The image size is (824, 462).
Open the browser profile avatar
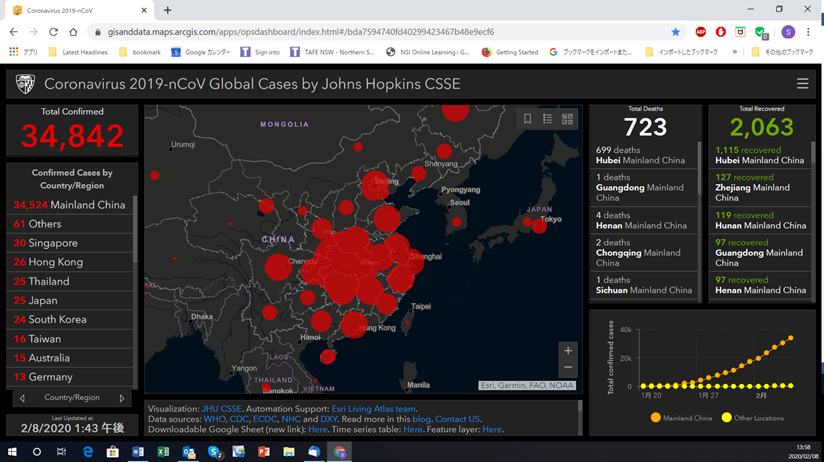tap(788, 32)
